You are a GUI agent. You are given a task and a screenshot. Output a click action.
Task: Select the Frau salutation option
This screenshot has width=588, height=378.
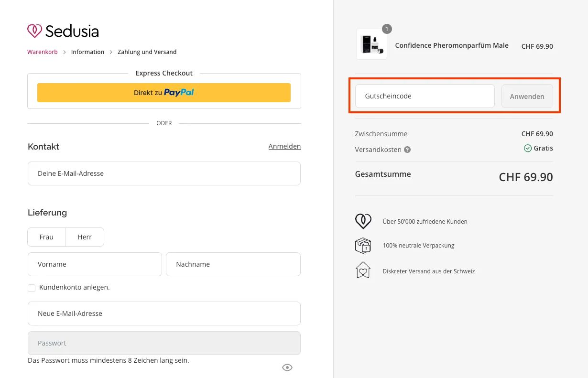(x=46, y=237)
